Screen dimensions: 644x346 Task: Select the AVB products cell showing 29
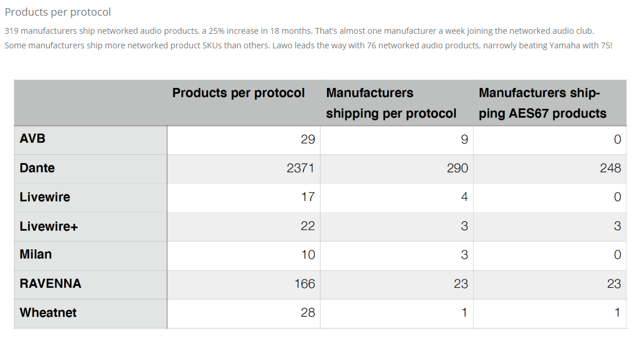pyautogui.click(x=244, y=140)
